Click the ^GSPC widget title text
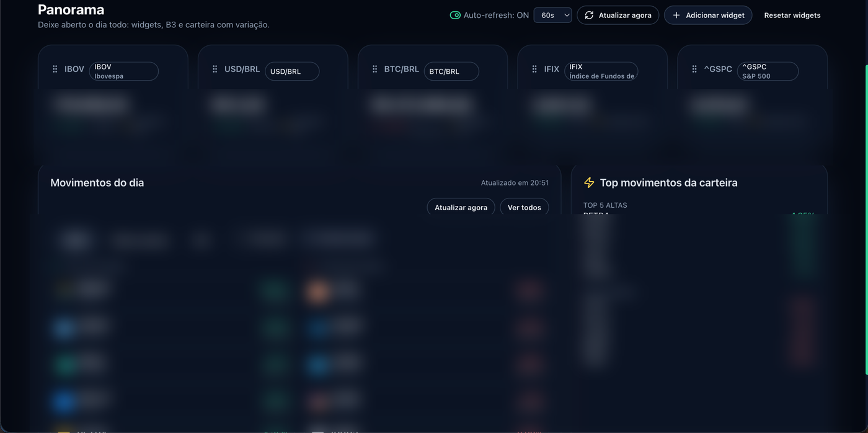This screenshot has width=868, height=433. (x=718, y=69)
